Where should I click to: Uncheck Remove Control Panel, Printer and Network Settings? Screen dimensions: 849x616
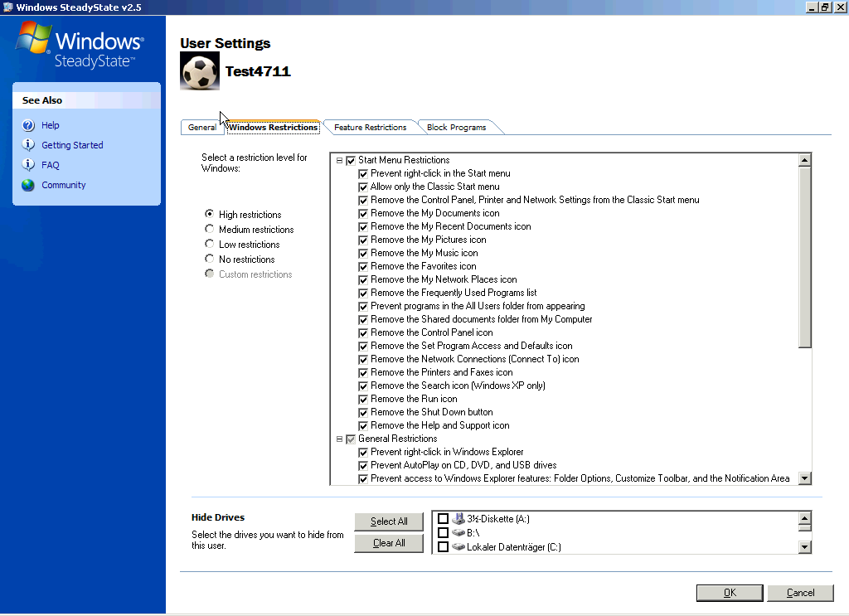tap(363, 201)
